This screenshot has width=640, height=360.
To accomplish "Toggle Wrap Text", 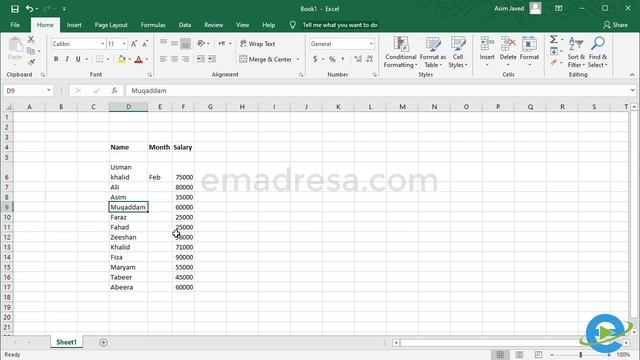I will (258, 44).
